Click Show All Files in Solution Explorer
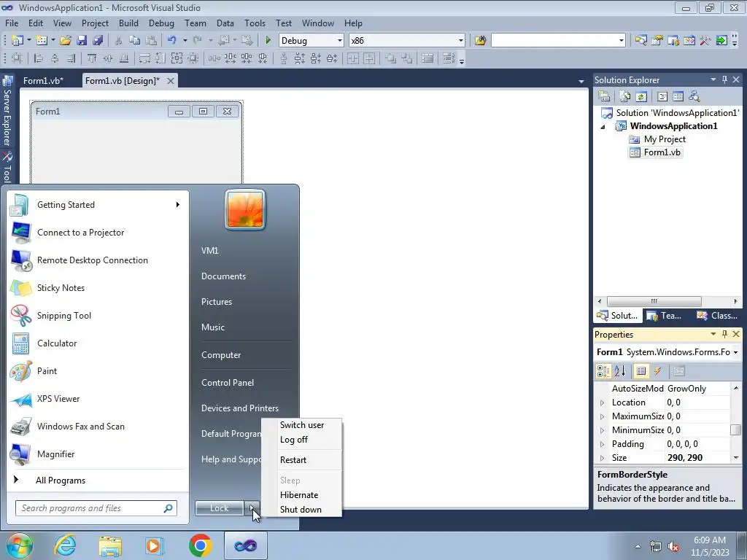 pos(625,97)
